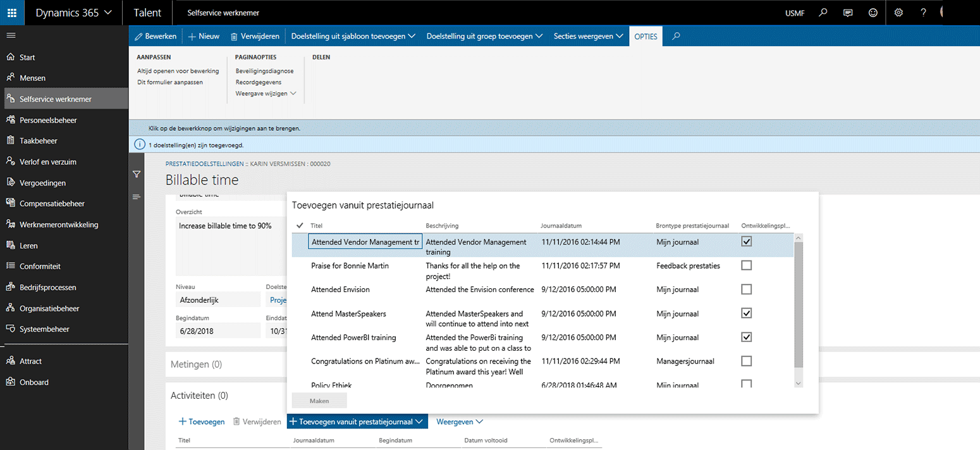Image resolution: width=980 pixels, height=450 pixels.
Task: Click the Attract sidebar icon
Action: click(x=10, y=361)
